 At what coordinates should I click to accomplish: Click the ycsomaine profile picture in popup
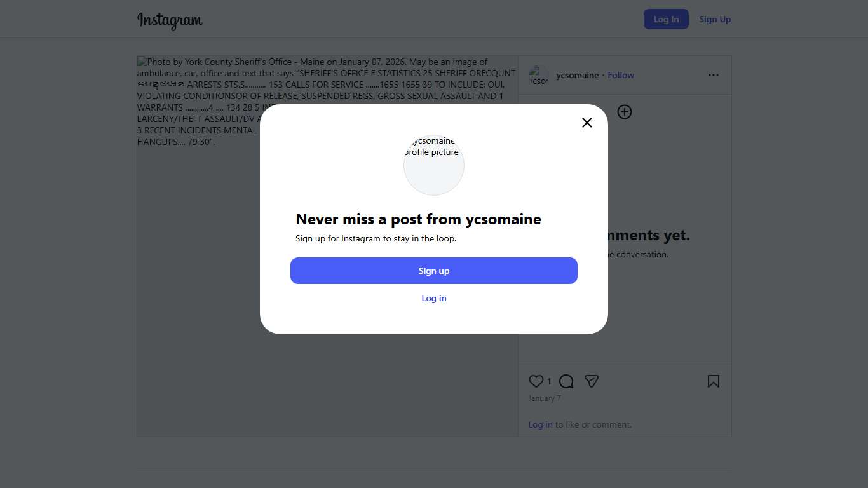click(x=434, y=165)
